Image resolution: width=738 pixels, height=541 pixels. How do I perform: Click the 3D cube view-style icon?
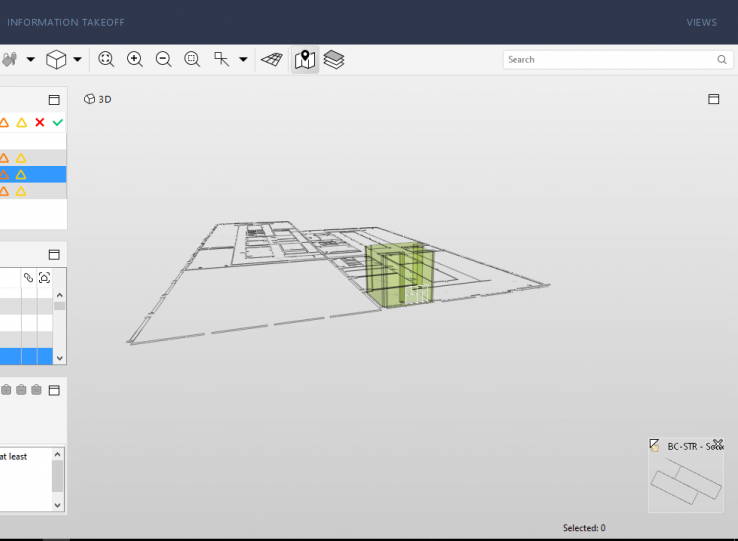(56, 60)
